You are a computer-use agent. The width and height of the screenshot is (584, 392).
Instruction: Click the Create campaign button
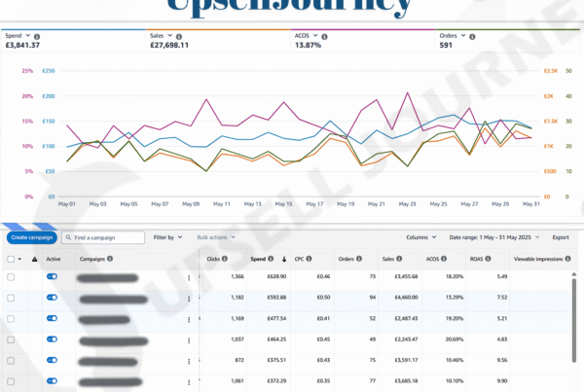[32, 237]
